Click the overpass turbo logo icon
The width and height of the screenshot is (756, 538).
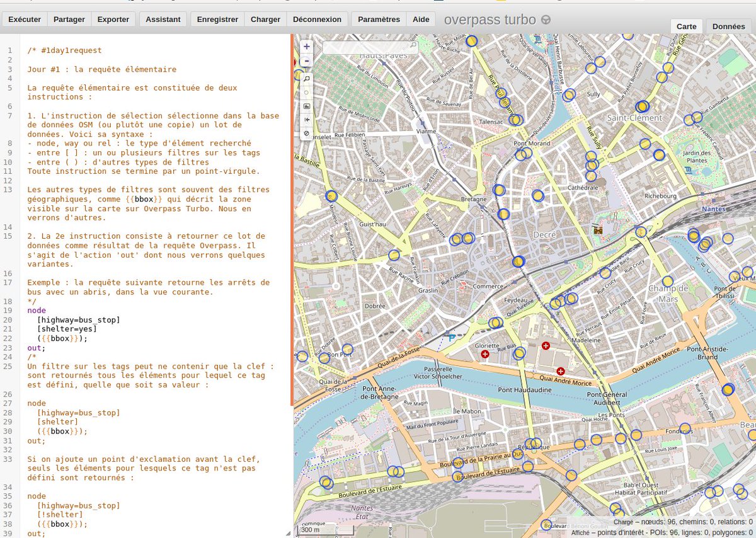pos(546,20)
